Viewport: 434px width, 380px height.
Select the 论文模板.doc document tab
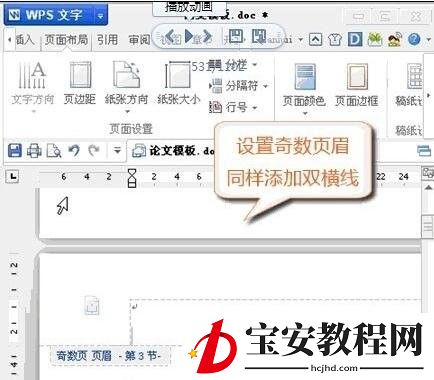point(173,151)
